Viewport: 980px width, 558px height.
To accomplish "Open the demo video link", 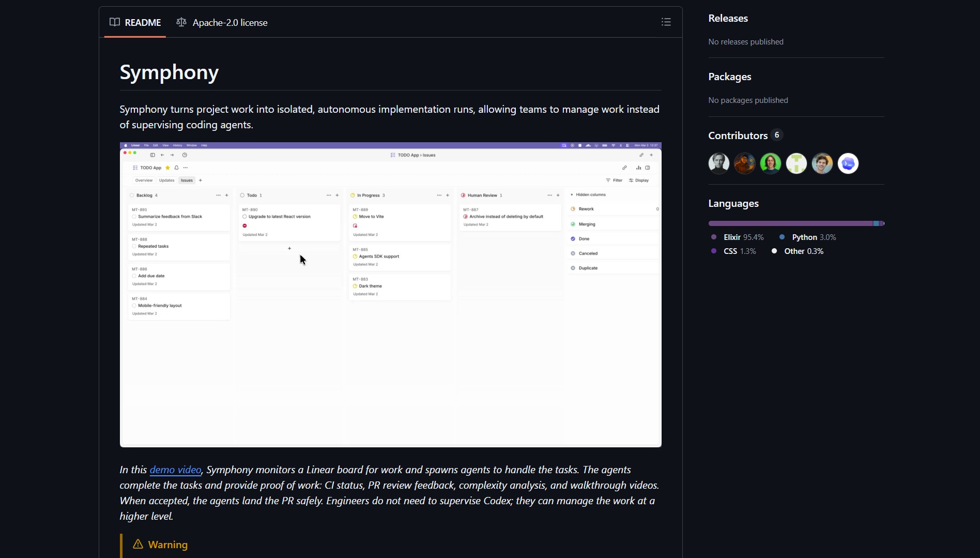I will pos(175,470).
